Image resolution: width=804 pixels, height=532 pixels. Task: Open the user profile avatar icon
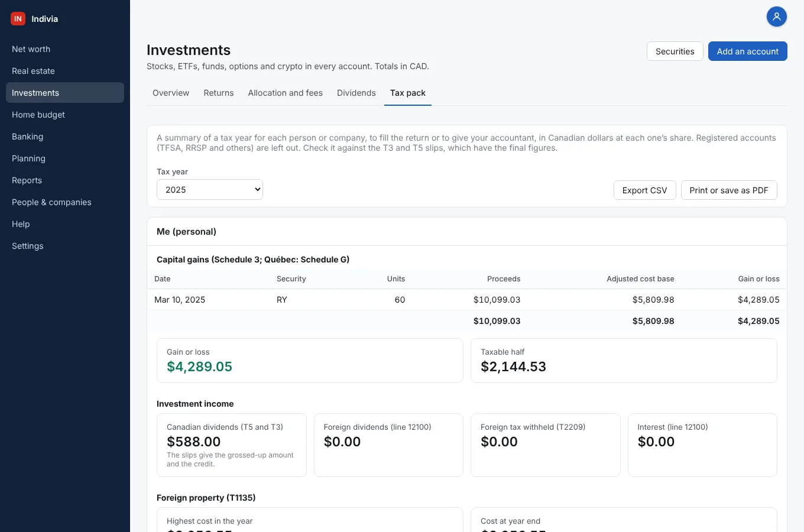[x=777, y=17]
